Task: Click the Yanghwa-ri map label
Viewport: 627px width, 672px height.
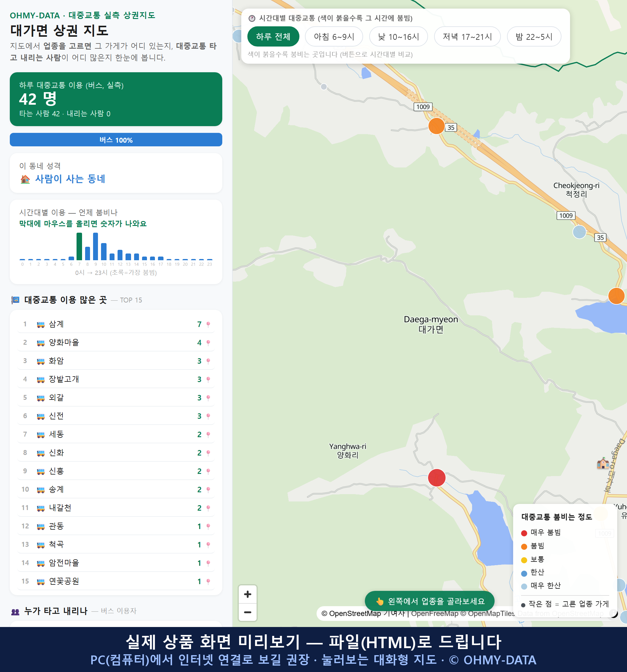Action: [347, 451]
